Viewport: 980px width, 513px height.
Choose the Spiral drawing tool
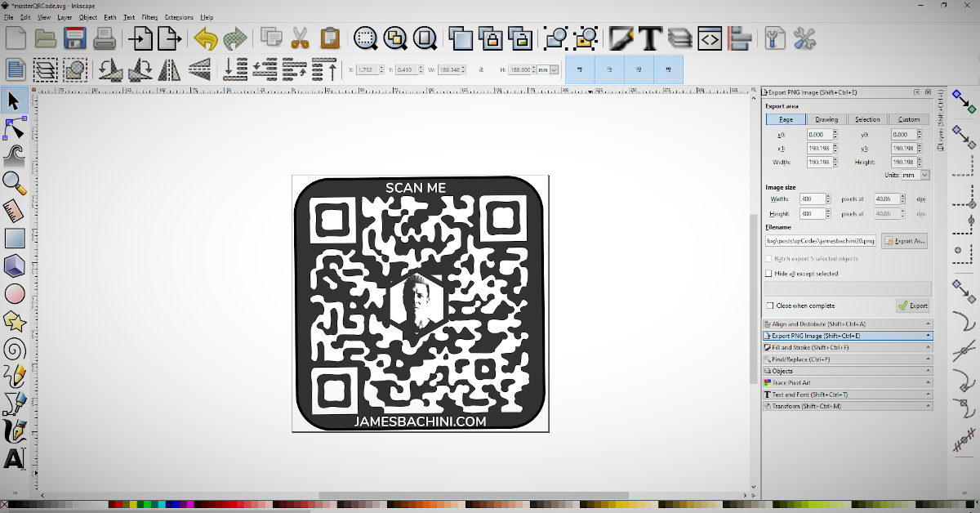[14, 350]
